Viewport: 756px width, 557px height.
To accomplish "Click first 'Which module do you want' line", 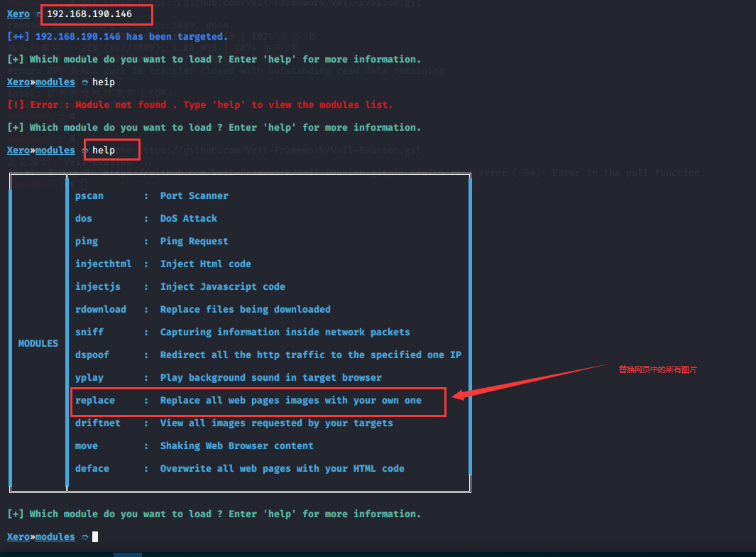I will (214, 60).
